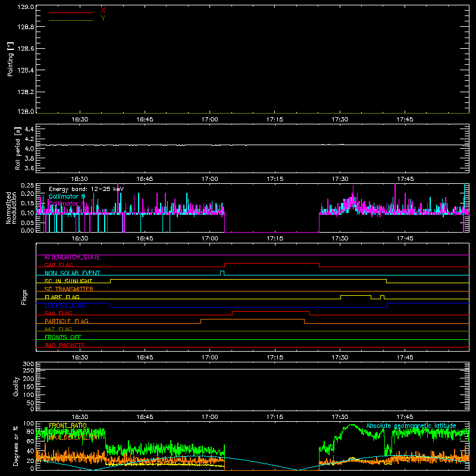Click the yellow FRONT_RATIO legend label
The width and height of the screenshot is (476, 476).
point(68,426)
